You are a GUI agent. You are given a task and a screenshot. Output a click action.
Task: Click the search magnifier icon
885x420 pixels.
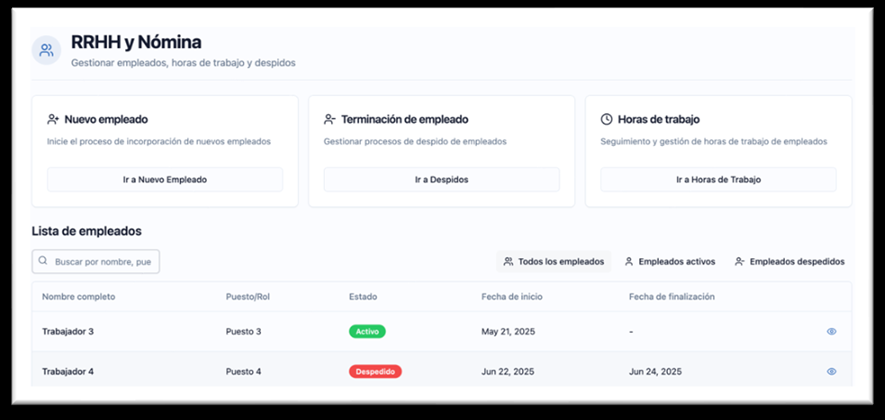tap(43, 262)
